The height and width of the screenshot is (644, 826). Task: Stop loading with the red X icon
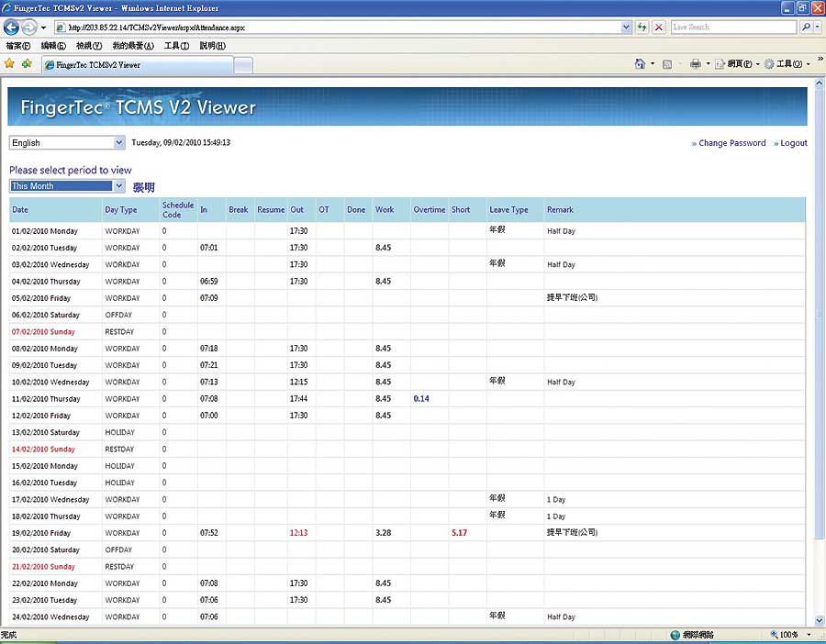pos(658,28)
